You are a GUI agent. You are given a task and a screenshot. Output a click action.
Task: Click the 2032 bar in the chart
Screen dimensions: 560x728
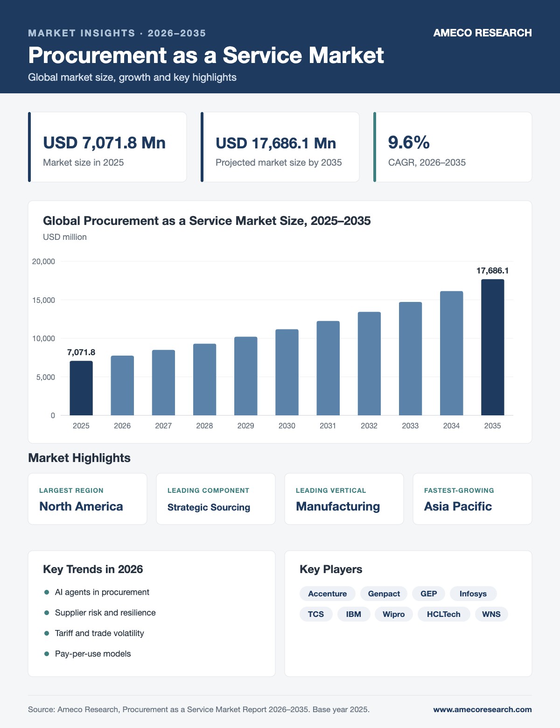pos(369,364)
